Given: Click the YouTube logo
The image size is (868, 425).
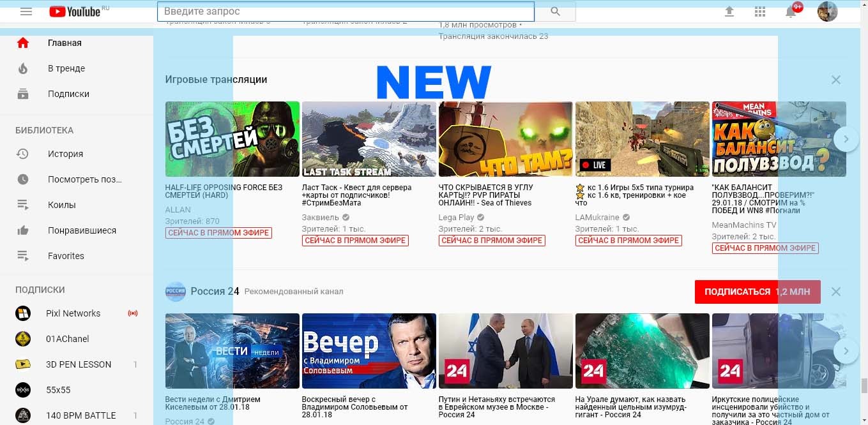Looking at the screenshot, I should pos(75,11).
